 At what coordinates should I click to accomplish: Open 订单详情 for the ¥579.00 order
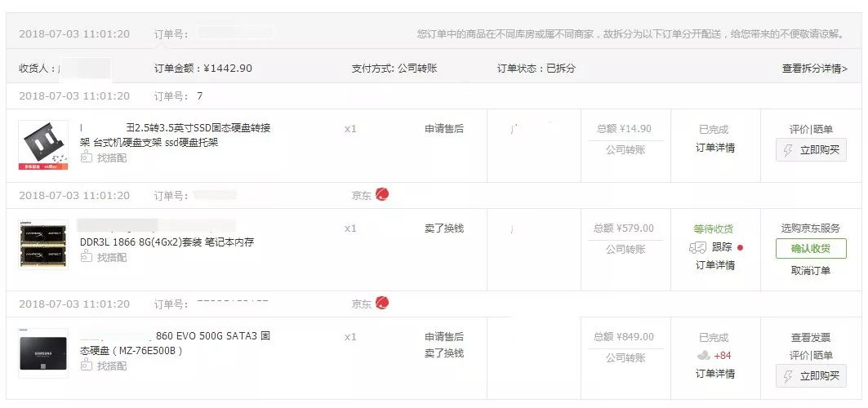pos(714,265)
